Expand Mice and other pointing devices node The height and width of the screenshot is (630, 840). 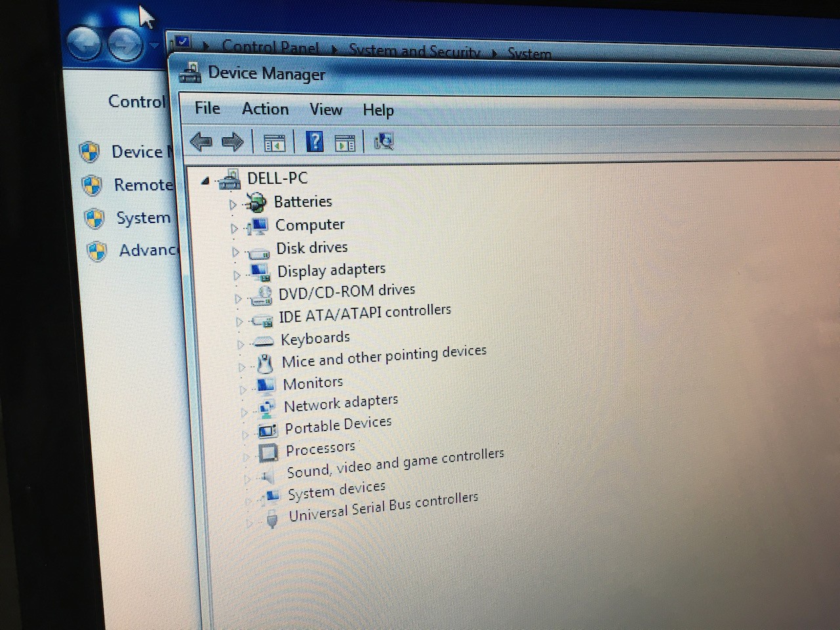point(242,367)
